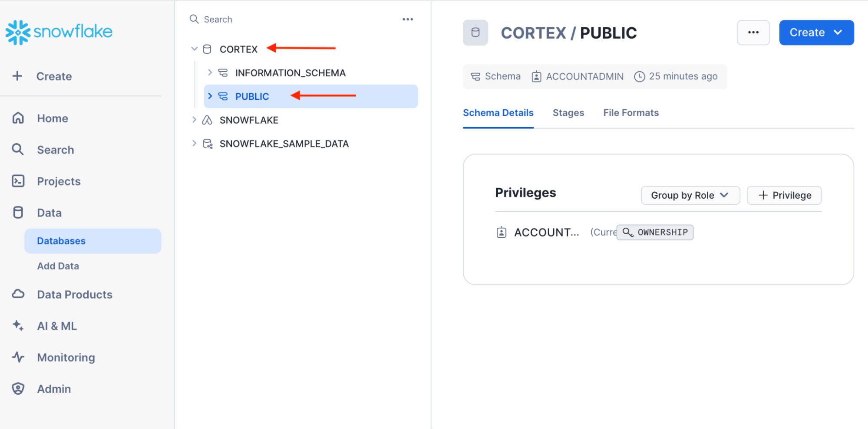Image resolution: width=868 pixels, height=429 pixels.
Task: Click the magnifier icon in object search
Action: pos(194,19)
